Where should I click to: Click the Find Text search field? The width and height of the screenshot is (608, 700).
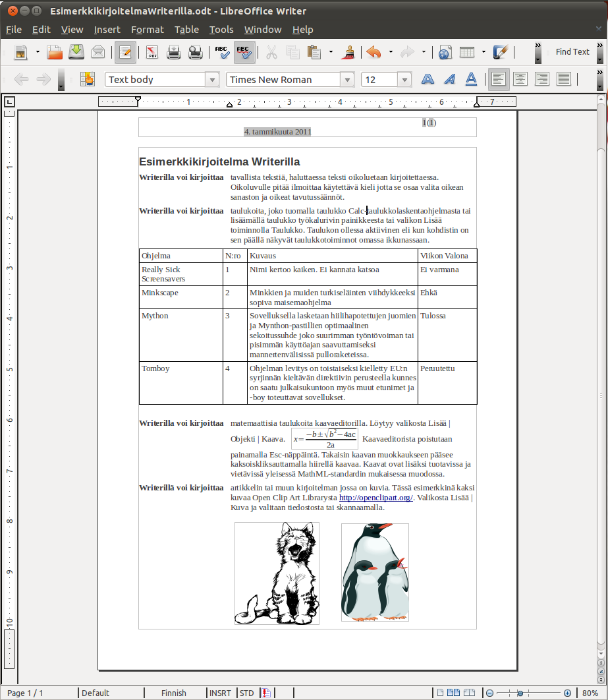point(574,52)
